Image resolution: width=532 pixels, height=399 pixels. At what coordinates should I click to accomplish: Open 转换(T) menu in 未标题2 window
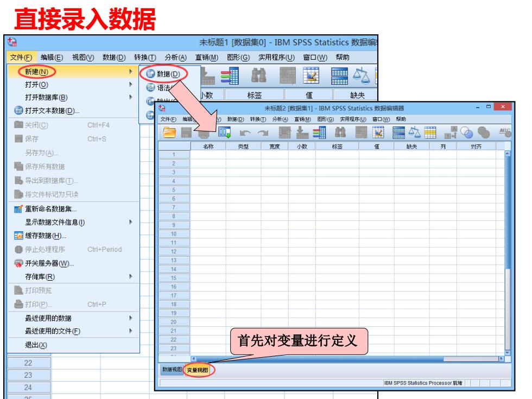coord(257,119)
